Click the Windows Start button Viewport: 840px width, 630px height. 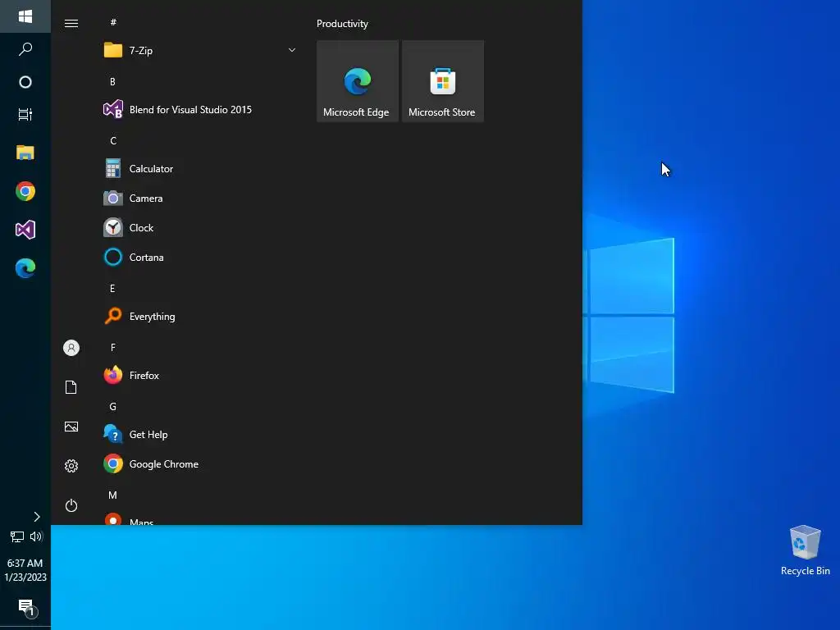(x=25, y=16)
